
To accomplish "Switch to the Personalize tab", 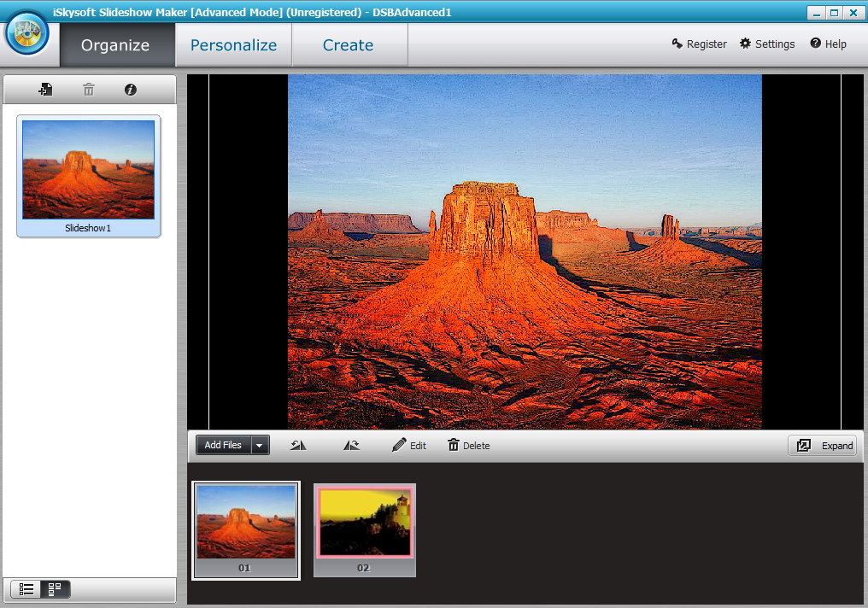I will coord(232,44).
